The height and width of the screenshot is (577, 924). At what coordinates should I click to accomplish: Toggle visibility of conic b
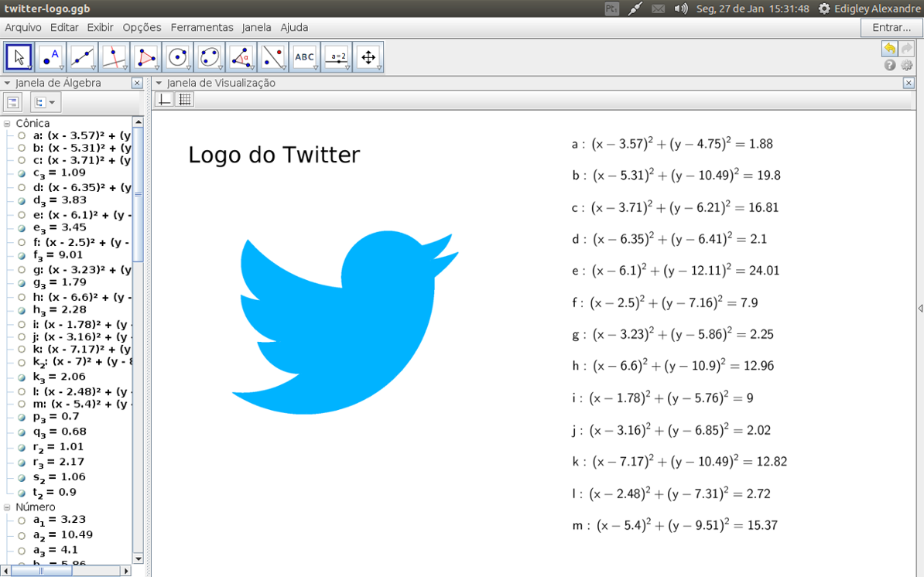pyautogui.click(x=22, y=148)
